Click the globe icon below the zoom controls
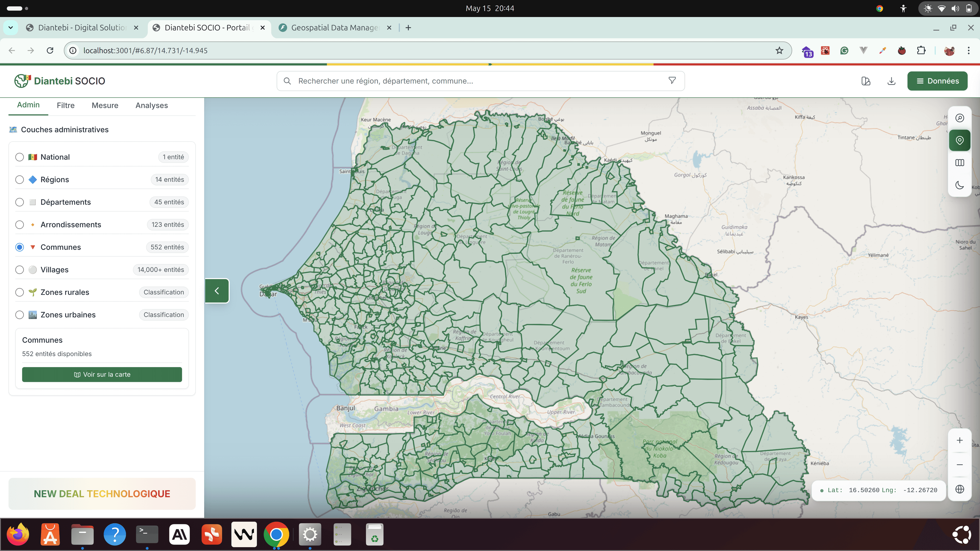 [x=960, y=489]
